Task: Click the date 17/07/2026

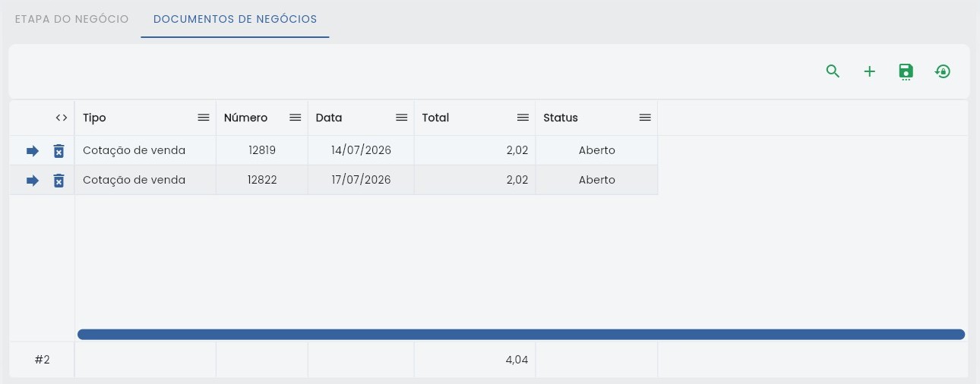Action: (361, 180)
